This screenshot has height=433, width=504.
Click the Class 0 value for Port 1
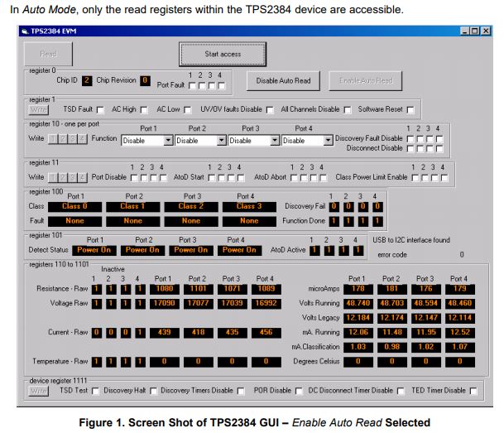[x=74, y=206]
